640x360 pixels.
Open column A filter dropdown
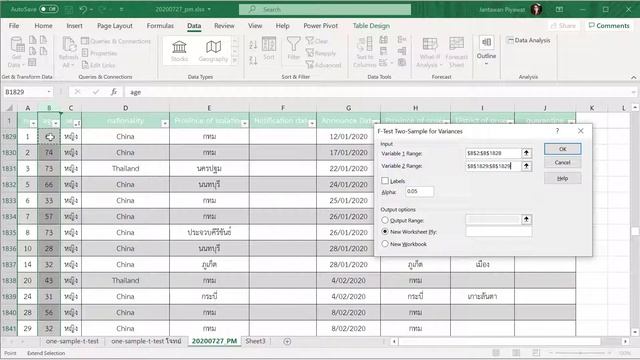tap(33, 123)
